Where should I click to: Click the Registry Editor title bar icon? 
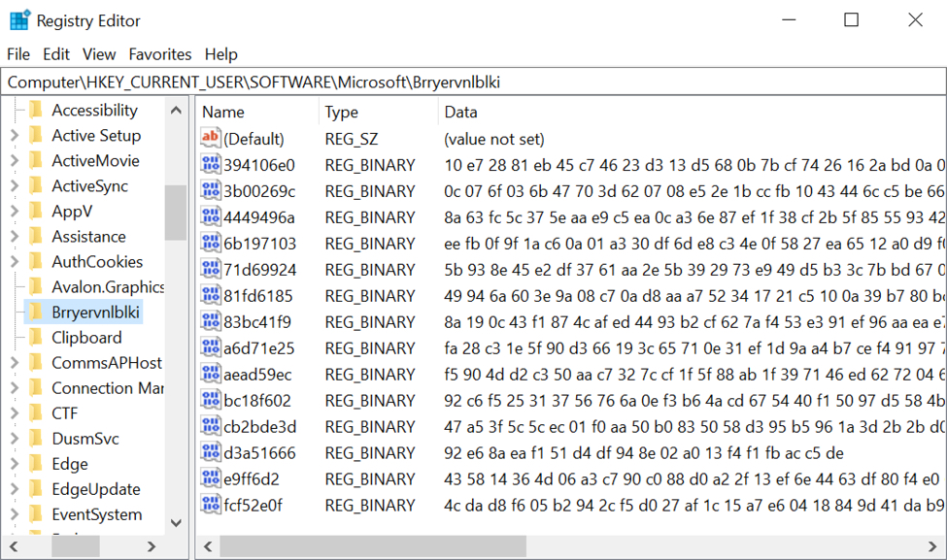[19, 20]
